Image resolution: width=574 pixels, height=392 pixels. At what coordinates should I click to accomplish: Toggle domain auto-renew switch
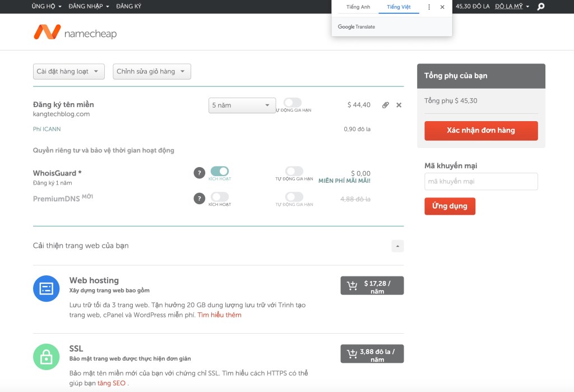(293, 103)
